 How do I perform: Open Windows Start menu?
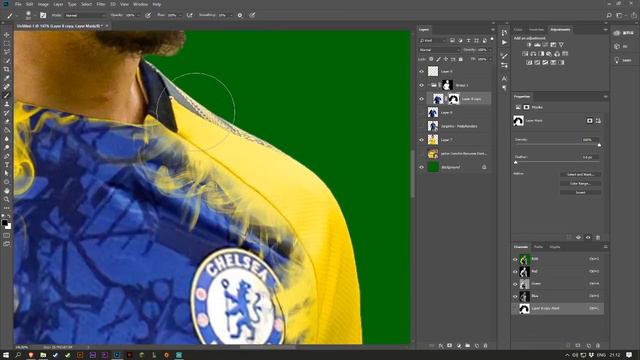pos(6,355)
